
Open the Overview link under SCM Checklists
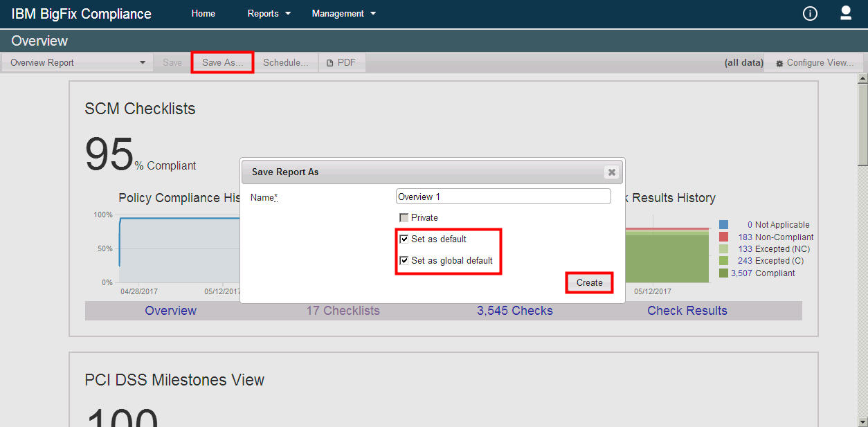point(171,311)
